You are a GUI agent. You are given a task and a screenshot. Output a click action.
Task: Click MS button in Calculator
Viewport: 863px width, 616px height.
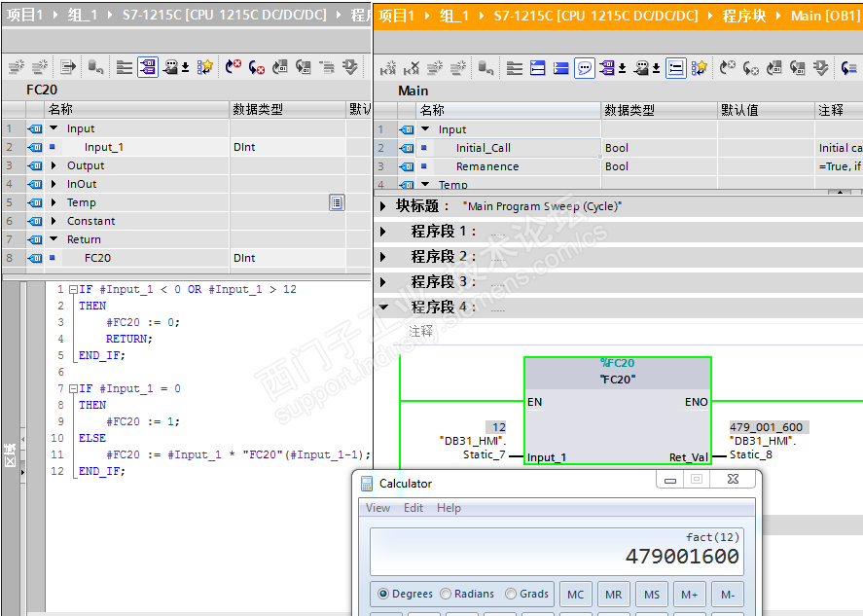pyautogui.click(x=652, y=594)
